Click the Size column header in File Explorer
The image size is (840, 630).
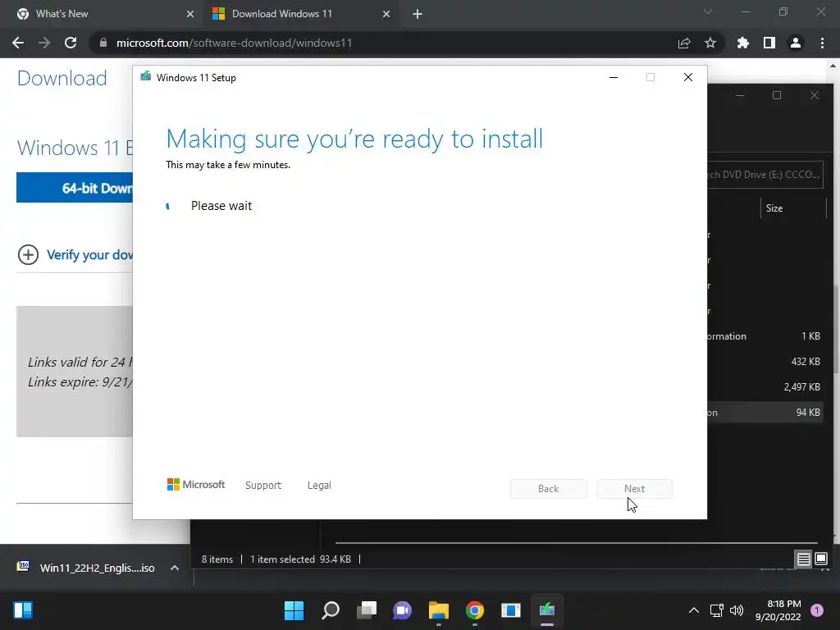point(793,208)
